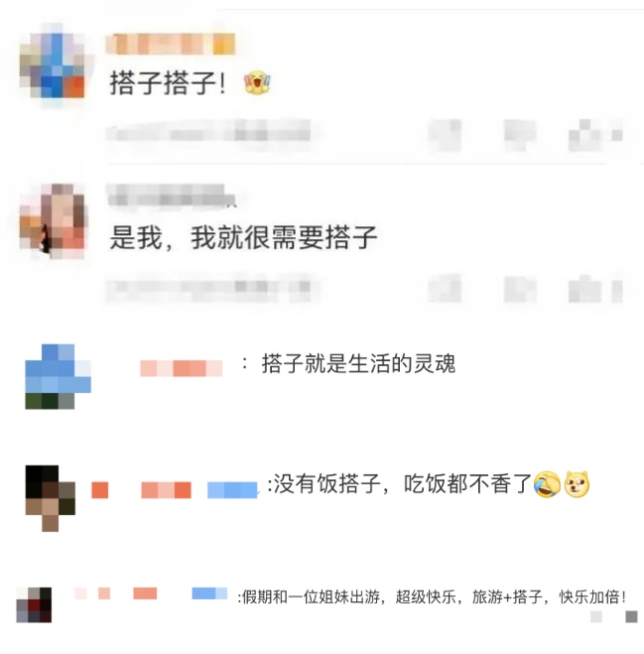Screen dimensions: 644x654
Task: Click the cheering emoji after "搭子搭子!"
Action: pos(257,82)
